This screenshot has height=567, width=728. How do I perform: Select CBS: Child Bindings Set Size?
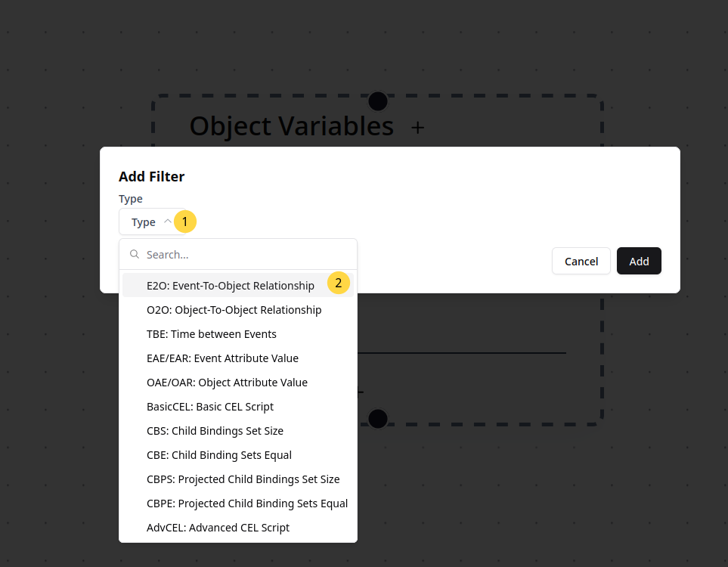[x=237, y=430]
